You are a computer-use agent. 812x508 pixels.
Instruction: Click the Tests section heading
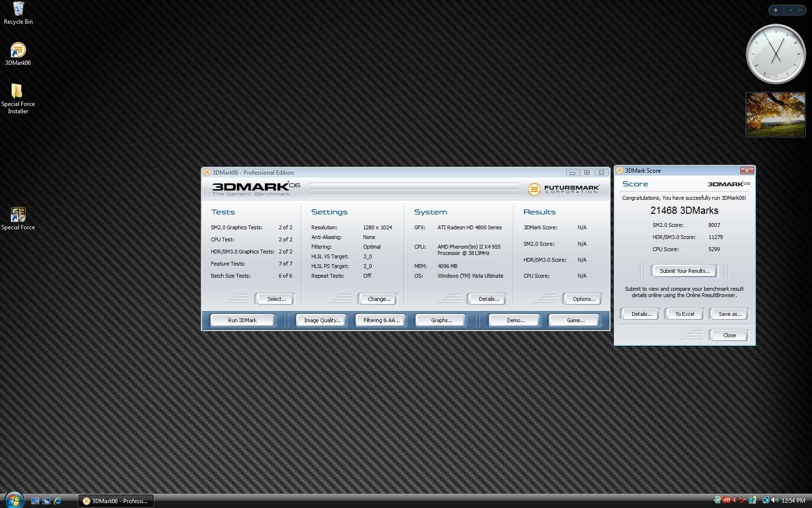pos(223,212)
